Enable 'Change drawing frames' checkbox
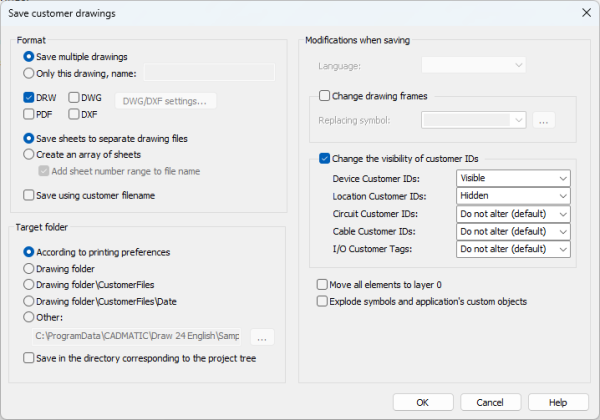600x420 pixels. tap(324, 96)
